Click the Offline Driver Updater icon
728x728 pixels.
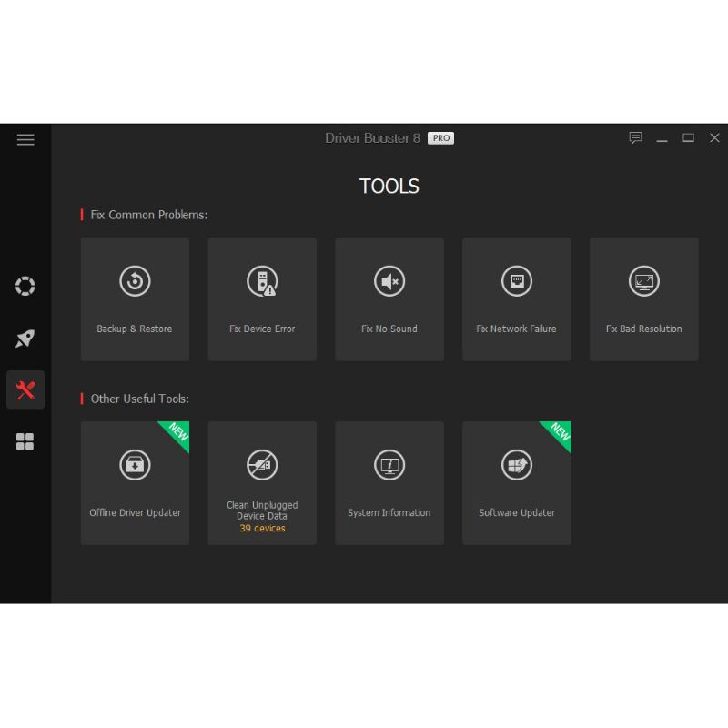tap(135, 465)
